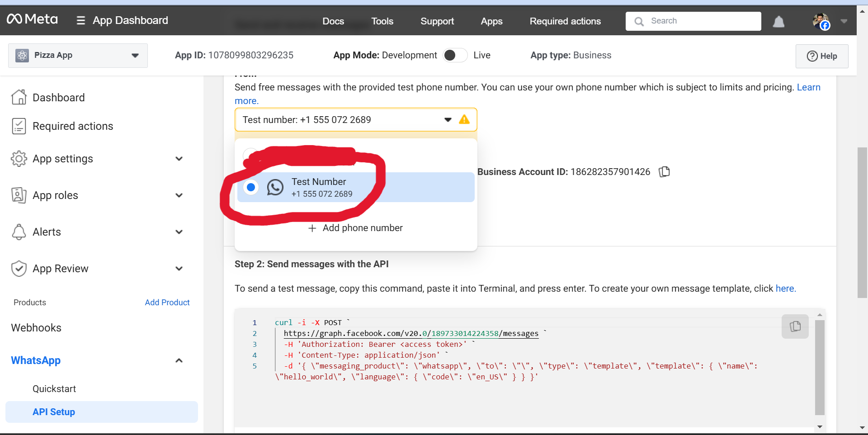
Task: Copy the Business Account ID
Action: click(x=664, y=172)
